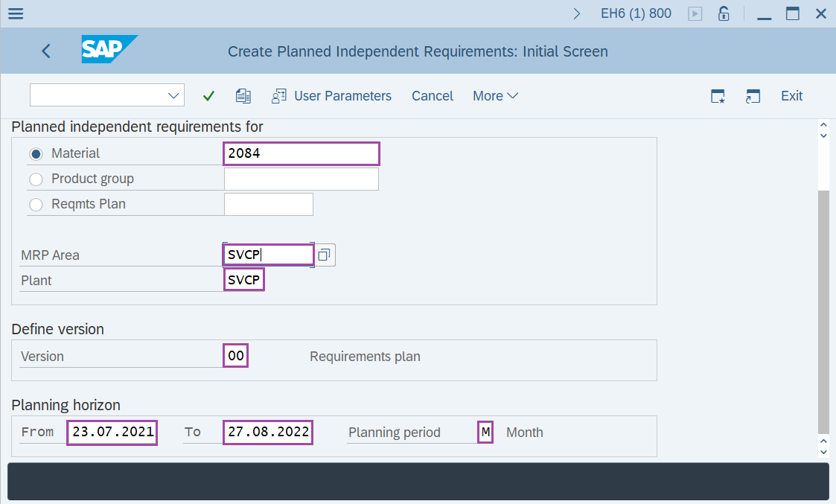
Task: Click the document overview icon next to checkmark
Action: coord(243,96)
